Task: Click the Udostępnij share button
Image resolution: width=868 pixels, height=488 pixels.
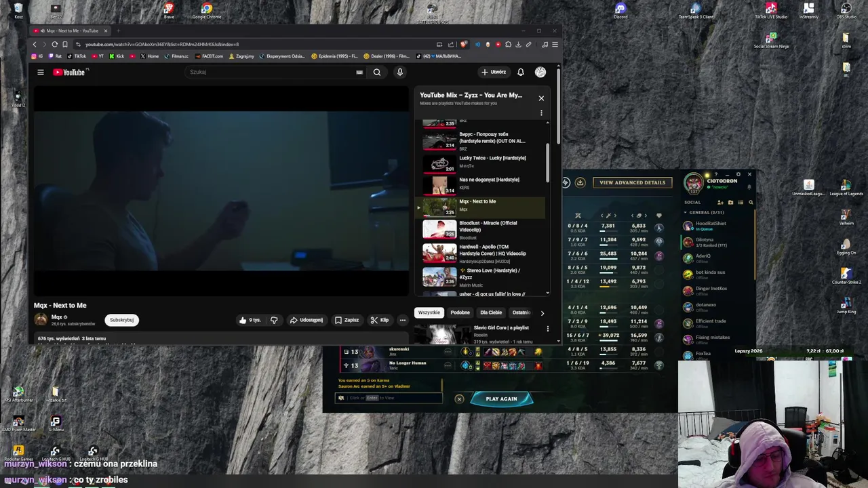Action: pyautogui.click(x=306, y=320)
